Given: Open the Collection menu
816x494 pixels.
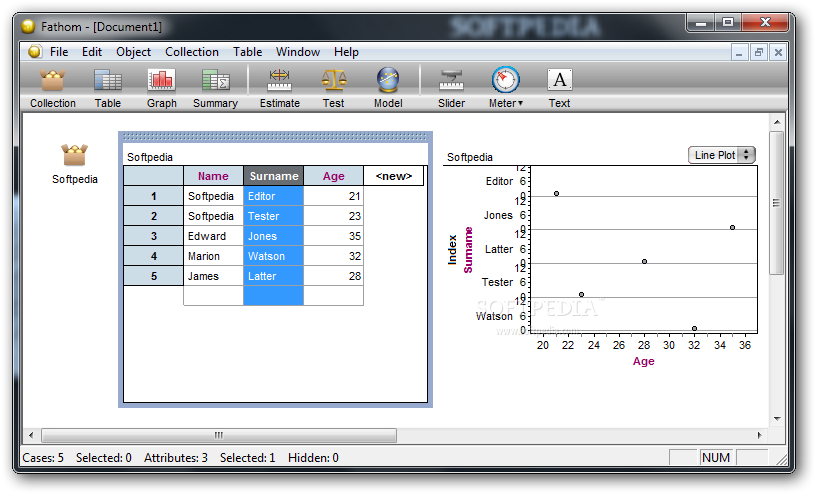Looking at the screenshot, I should coord(192,52).
